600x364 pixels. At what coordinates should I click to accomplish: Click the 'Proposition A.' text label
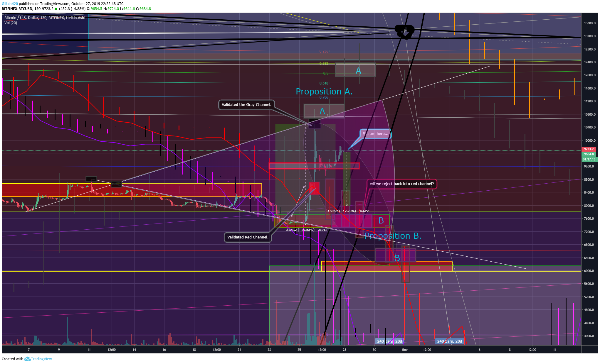pos(324,92)
